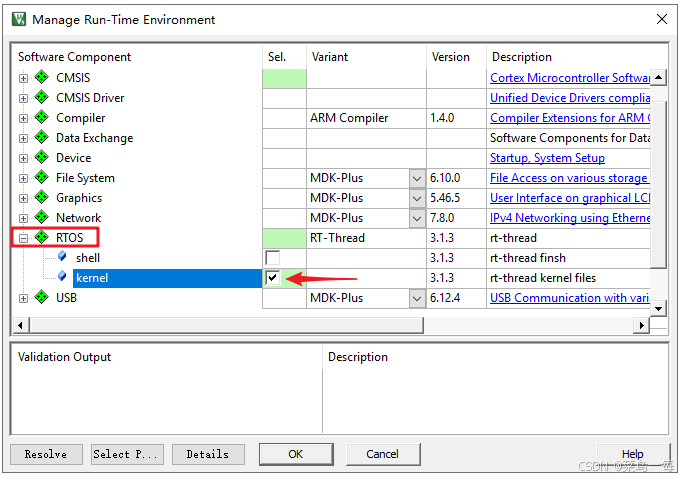
Task: Open Cortex Microcontroller Software link
Action: 570,78
